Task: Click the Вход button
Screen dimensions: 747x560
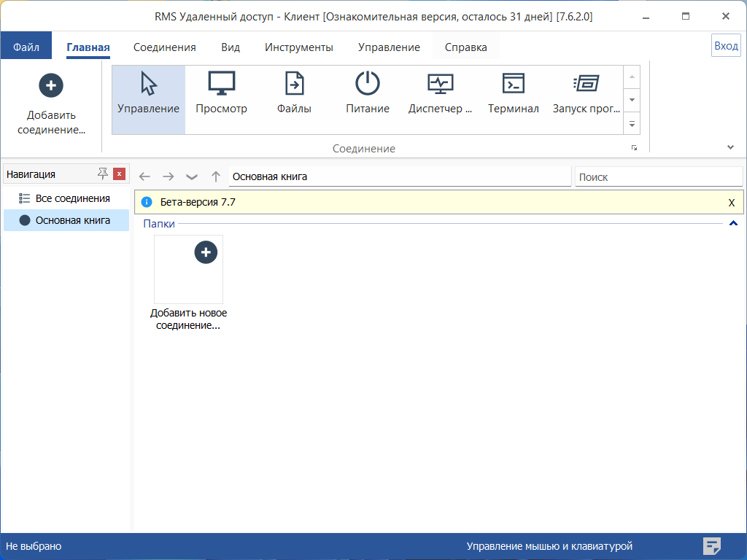Action: 726,45
